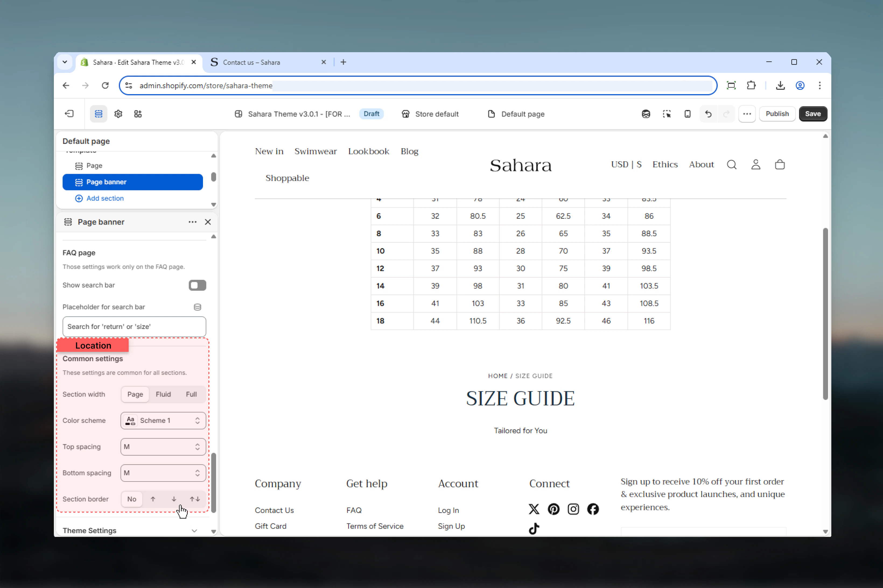This screenshot has height=588, width=883.
Task: Click the redo arrow icon
Action: tap(726, 114)
